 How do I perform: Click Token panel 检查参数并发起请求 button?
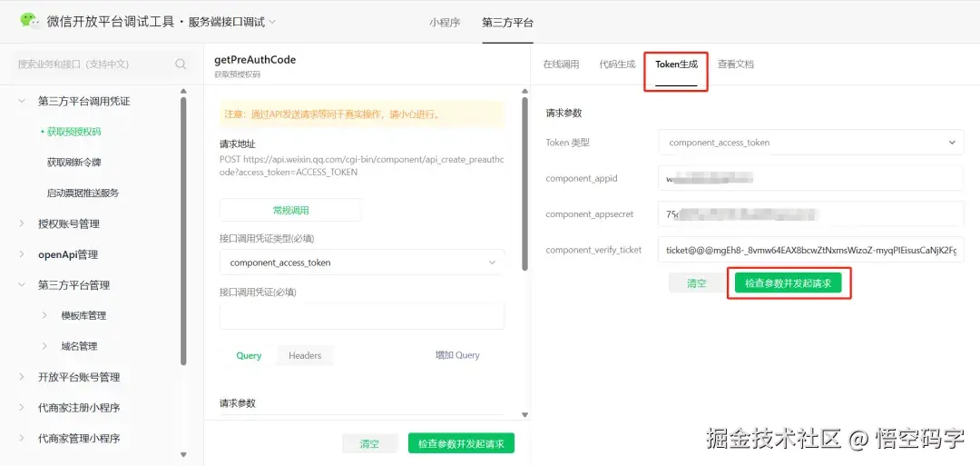[789, 283]
